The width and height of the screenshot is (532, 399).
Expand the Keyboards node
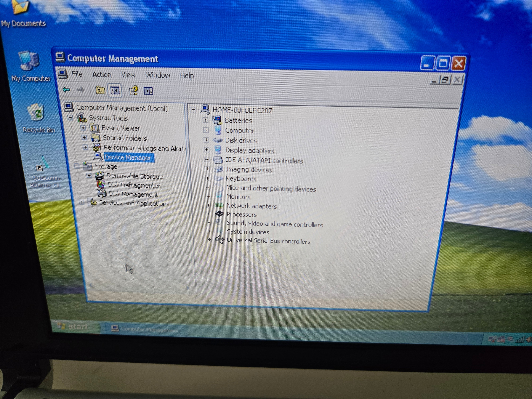point(208,178)
